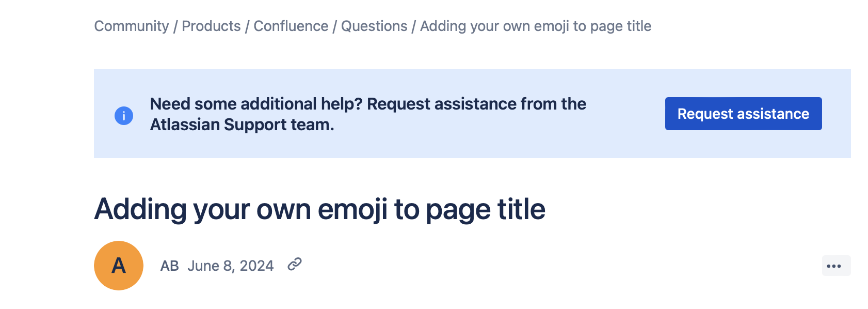Open the permalink chain icon beside the date

click(295, 265)
